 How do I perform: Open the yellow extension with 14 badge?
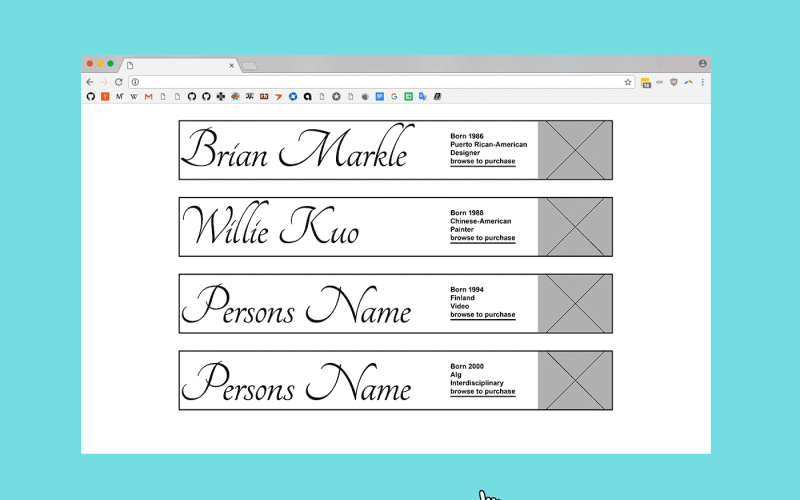[x=645, y=83]
